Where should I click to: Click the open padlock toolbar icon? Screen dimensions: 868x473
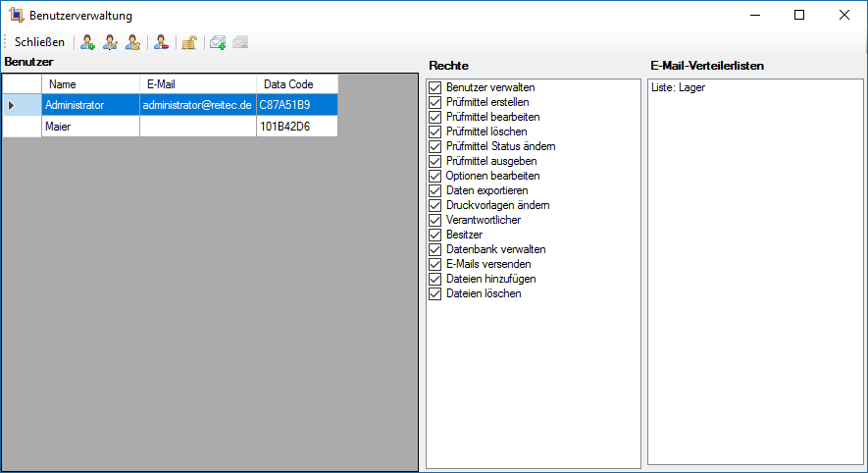189,42
